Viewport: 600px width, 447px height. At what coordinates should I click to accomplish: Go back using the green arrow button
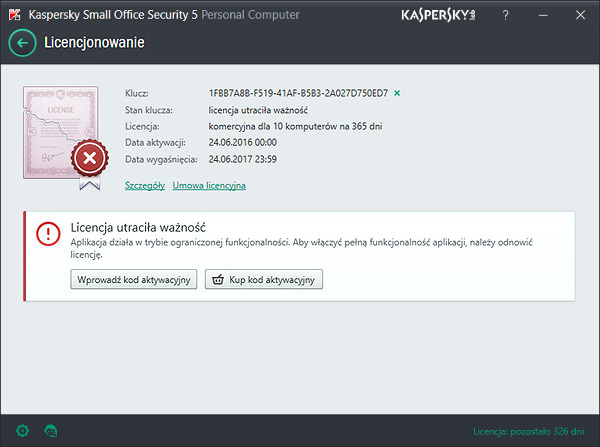pos(23,43)
